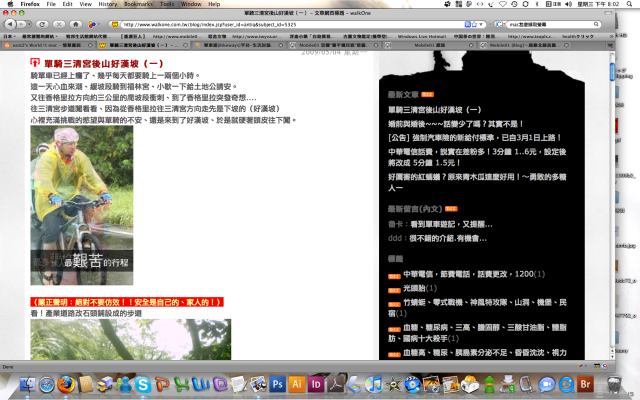The image size is (640, 400).
Task: Open Adobe Acrobat from the Dock
Action: point(335,384)
